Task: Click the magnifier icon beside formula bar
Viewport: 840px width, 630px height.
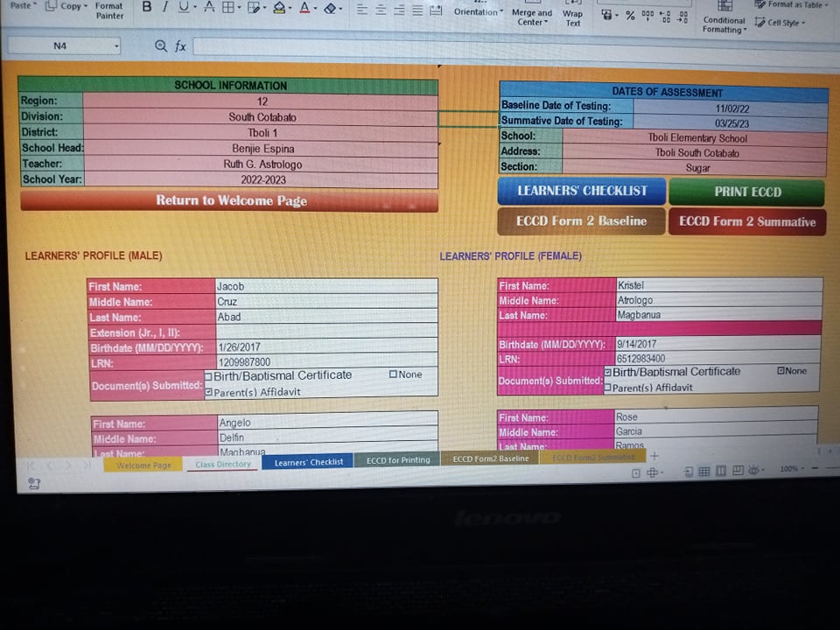Action: [x=160, y=46]
